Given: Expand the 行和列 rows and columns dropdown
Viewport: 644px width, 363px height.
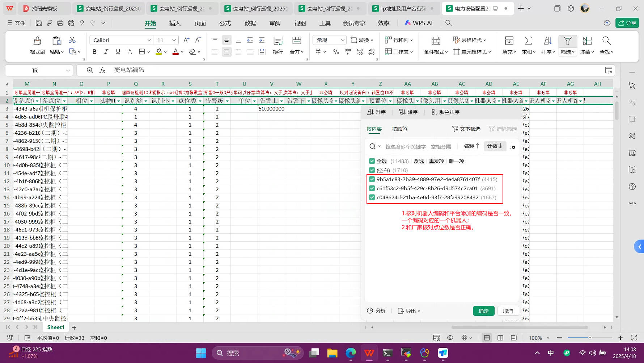Looking at the screenshot, I should 399,40.
